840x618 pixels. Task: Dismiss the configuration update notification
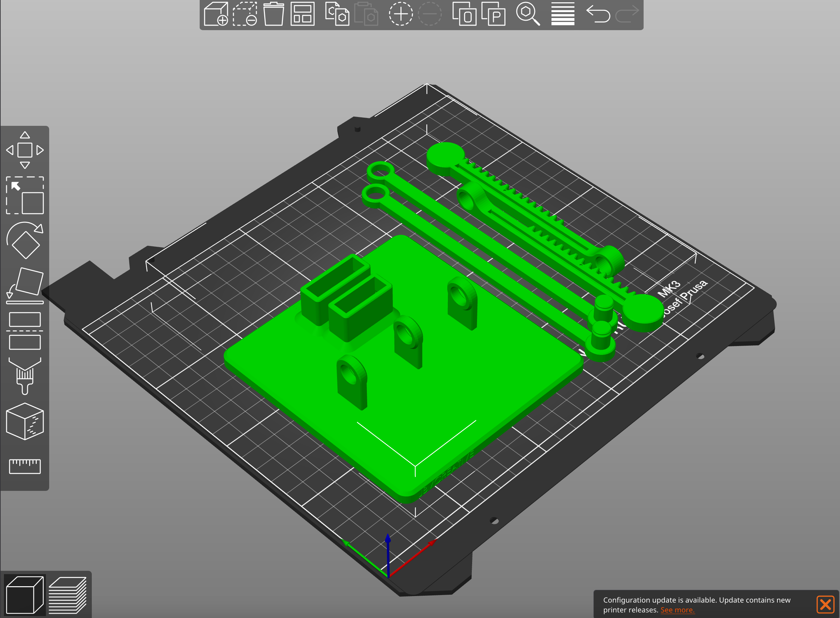tap(825, 605)
